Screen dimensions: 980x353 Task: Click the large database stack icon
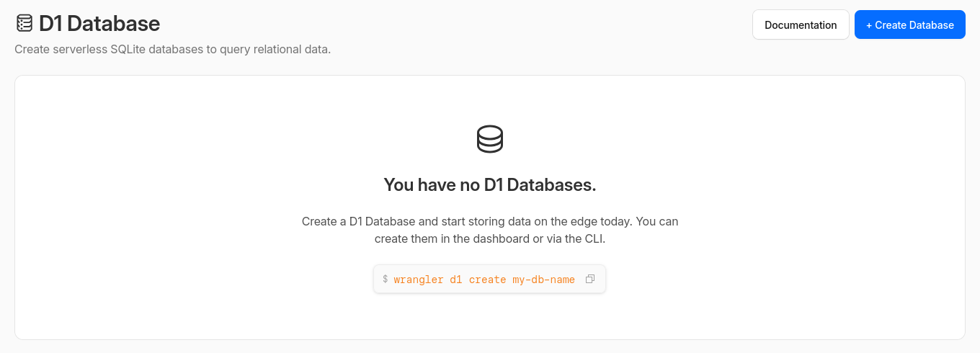tap(490, 139)
